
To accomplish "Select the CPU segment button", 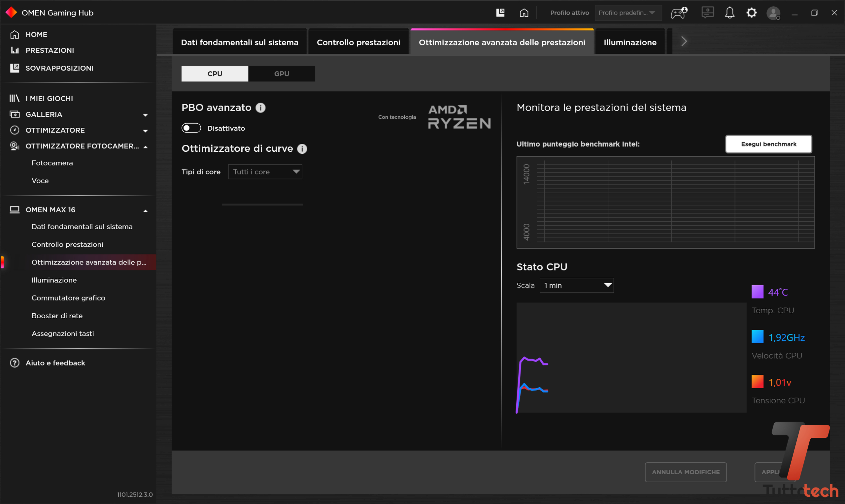I will pos(215,74).
